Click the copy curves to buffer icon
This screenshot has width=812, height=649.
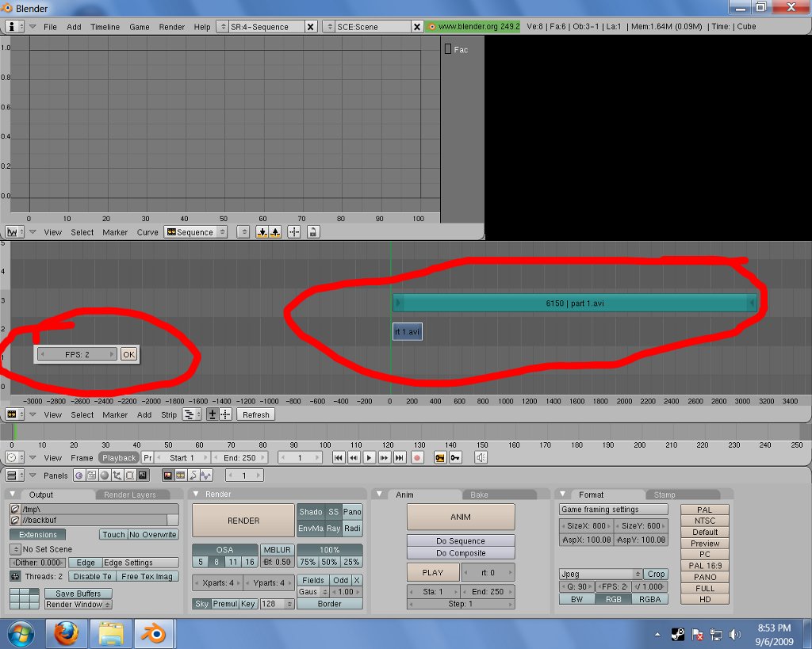pyautogui.click(x=262, y=232)
